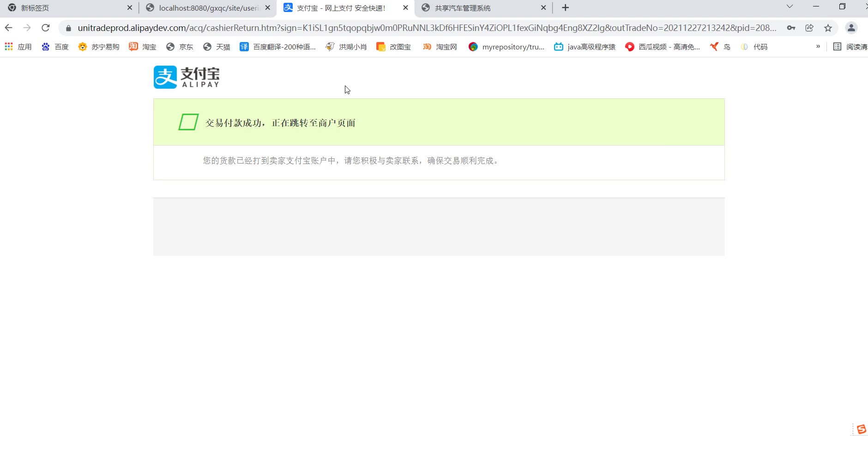Open the 代码 bookmark

754,47
